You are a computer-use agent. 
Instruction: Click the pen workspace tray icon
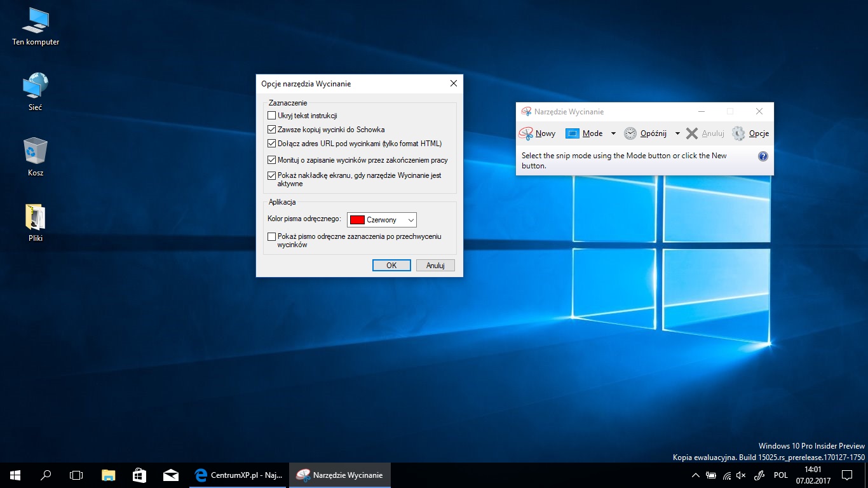coord(759,475)
